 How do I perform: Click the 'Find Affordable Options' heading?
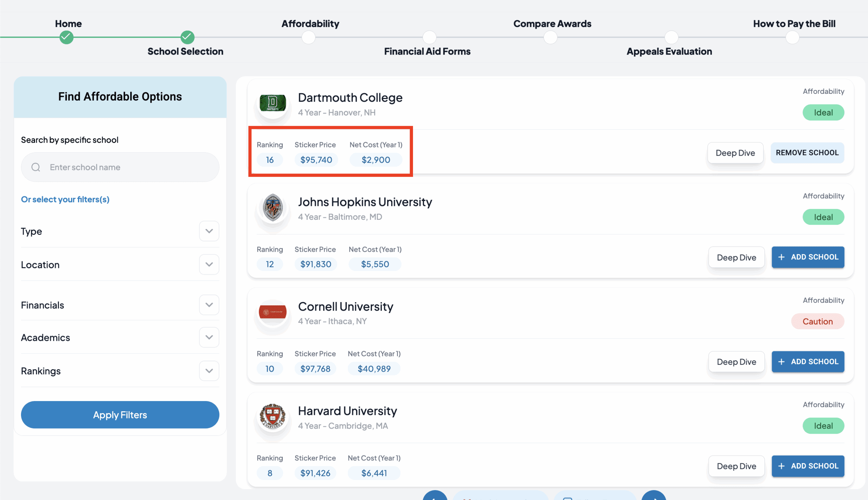tap(120, 97)
